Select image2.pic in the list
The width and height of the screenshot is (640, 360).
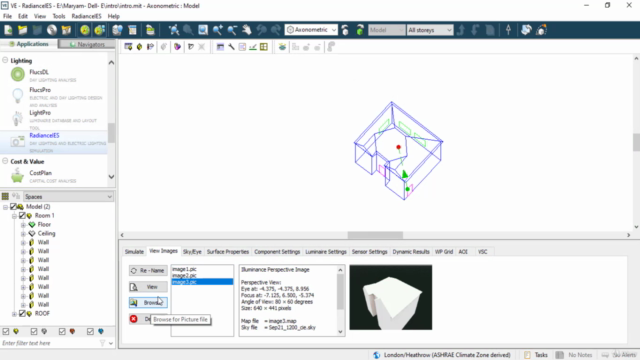coord(184,276)
